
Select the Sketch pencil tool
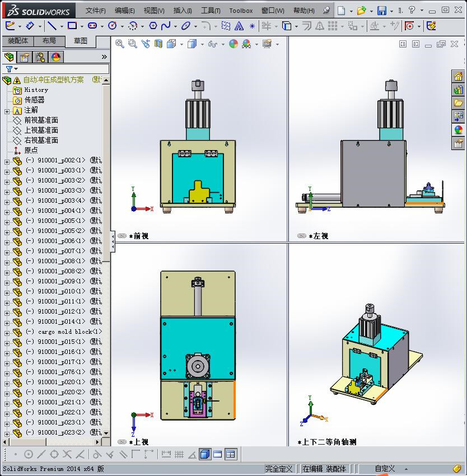click(x=10, y=26)
